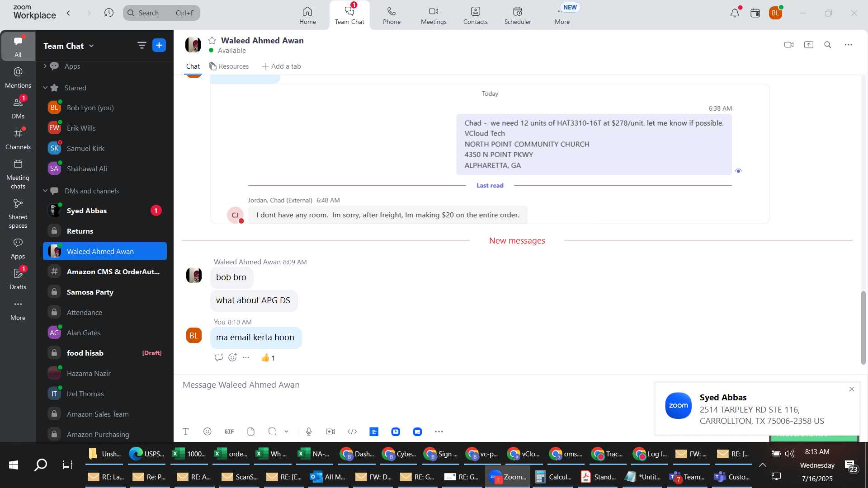The width and height of the screenshot is (868, 488).
Task: Open the Scheduler tab
Action: (x=518, y=15)
